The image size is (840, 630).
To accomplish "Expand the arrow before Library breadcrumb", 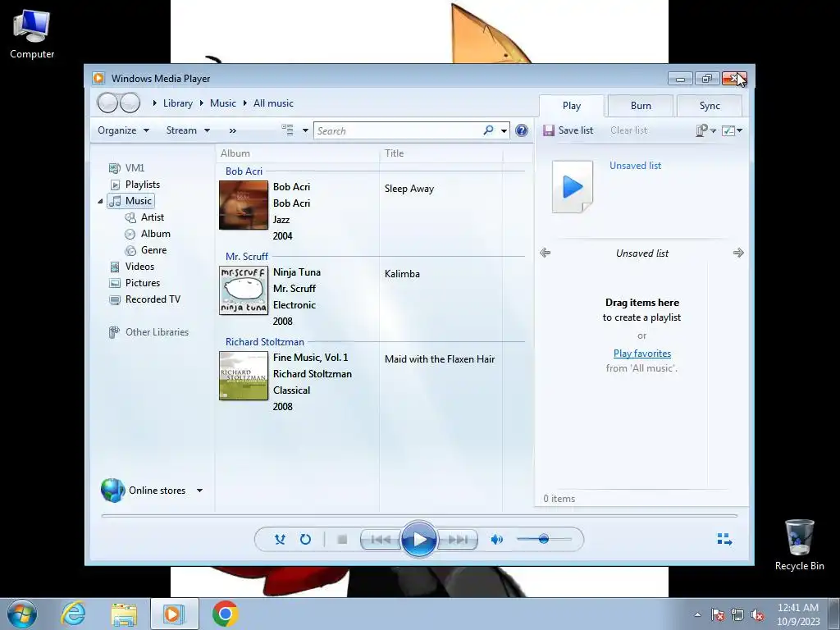I will click(154, 103).
